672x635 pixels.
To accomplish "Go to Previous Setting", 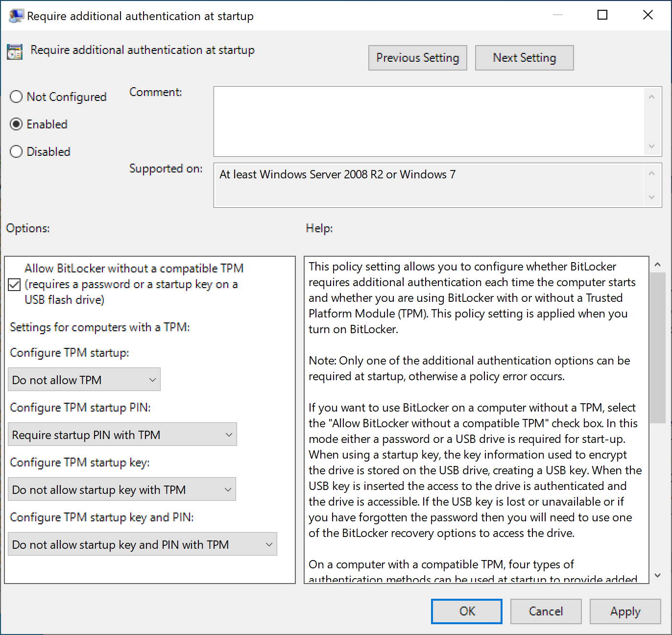I will (x=417, y=58).
